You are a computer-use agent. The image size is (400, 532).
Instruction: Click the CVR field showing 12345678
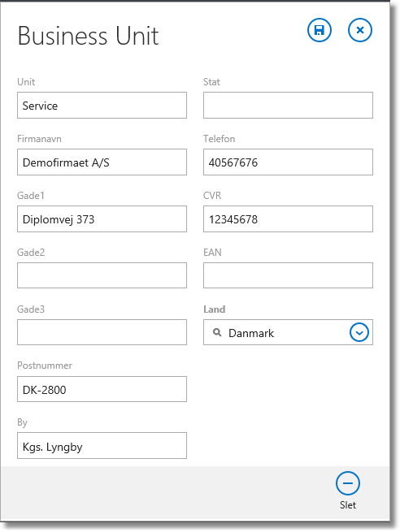click(x=288, y=218)
